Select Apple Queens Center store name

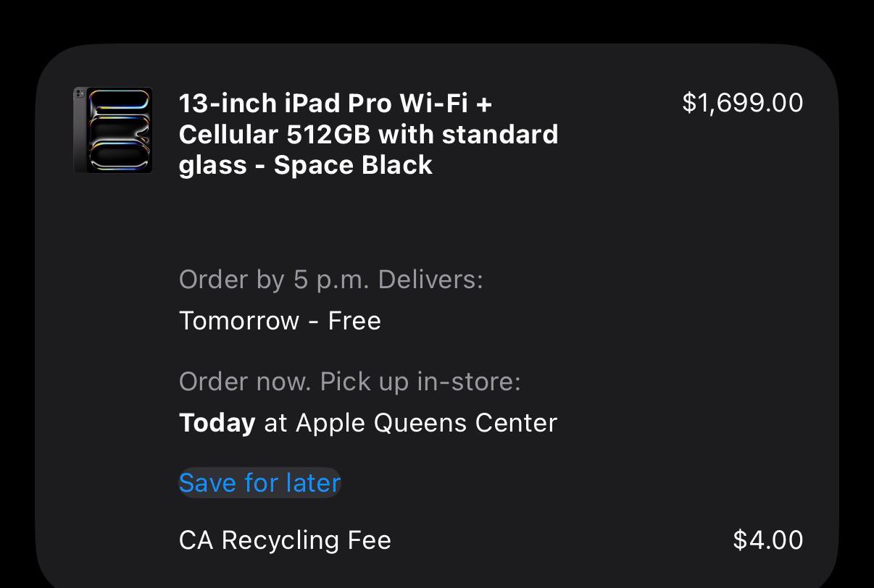click(x=426, y=423)
